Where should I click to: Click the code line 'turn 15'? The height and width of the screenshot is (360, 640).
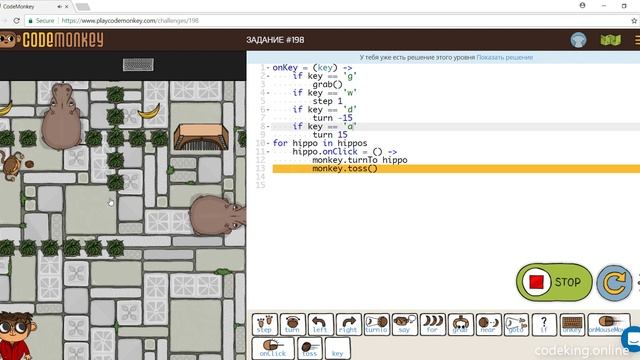pyautogui.click(x=330, y=135)
